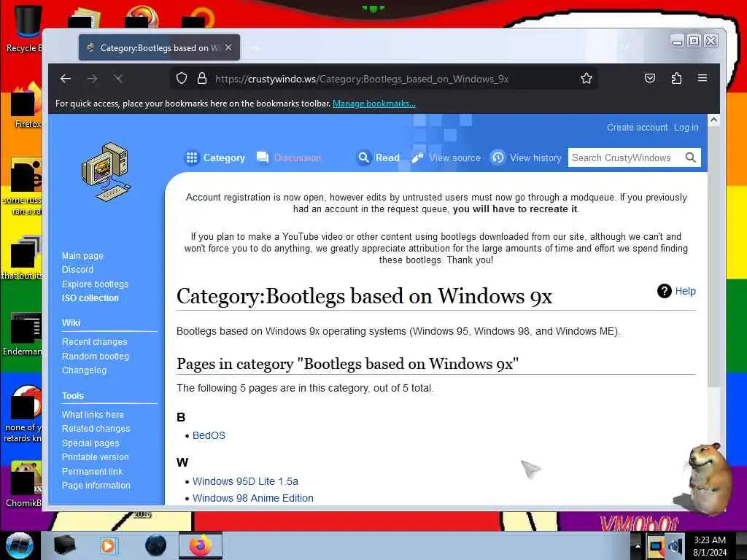The image size is (747, 560).
Task: Click the Firefox taskbar button
Action: pyautogui.click(x=201, y=545)
